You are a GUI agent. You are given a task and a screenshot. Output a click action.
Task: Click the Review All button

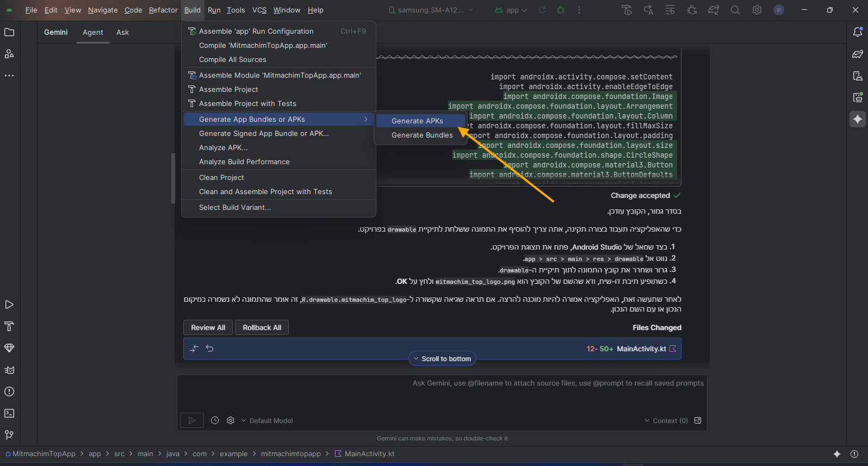coord(208,327)
